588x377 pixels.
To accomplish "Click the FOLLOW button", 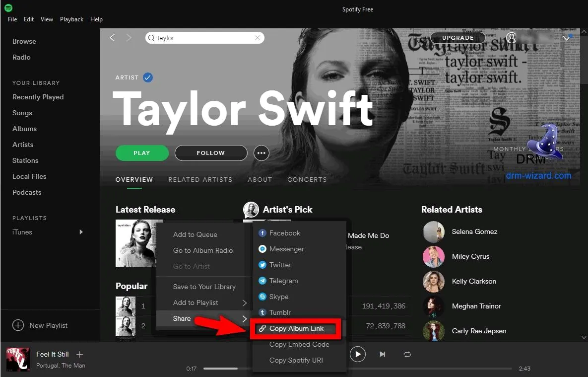I will pos(211,153).
